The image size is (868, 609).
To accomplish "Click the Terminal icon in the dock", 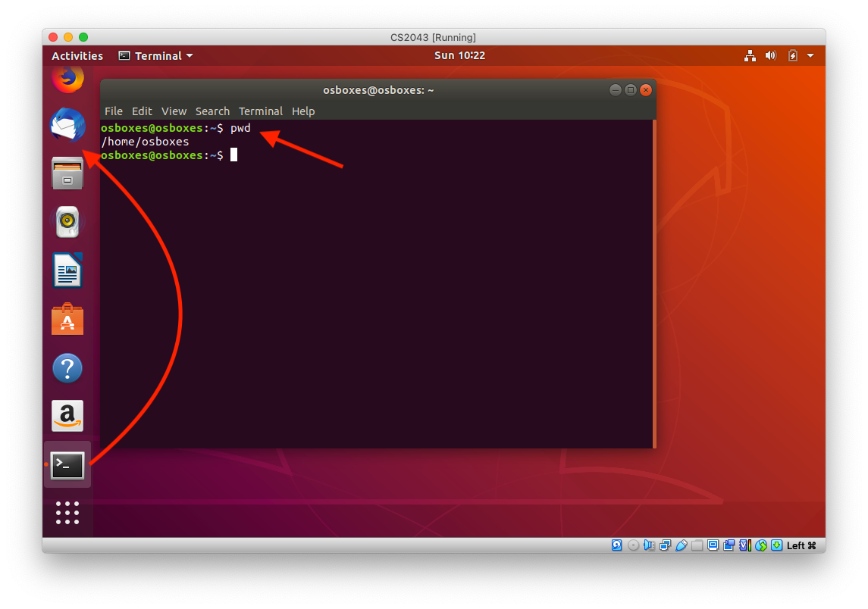I will pos(67,464).
